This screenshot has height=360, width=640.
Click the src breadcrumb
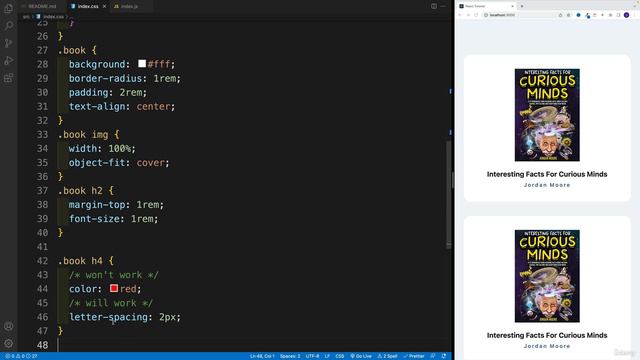[x=26, y=17]
